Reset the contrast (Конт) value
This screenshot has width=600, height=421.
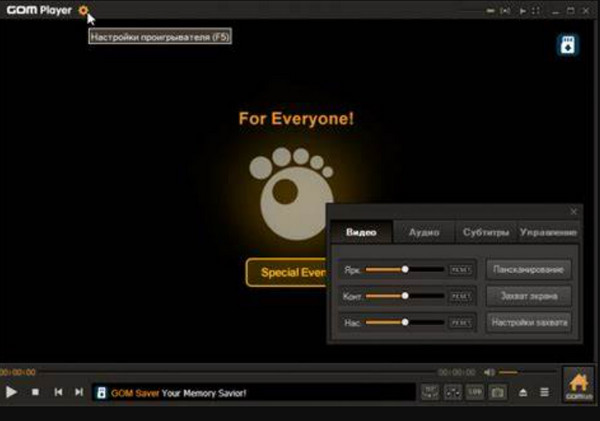click(460, 296)
